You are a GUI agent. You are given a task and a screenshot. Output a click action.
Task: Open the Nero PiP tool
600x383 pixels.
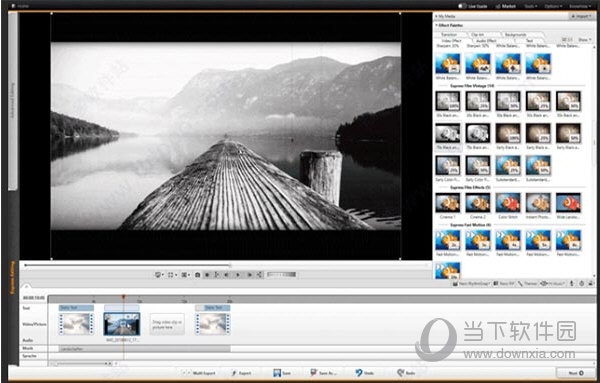pos(504,284)
